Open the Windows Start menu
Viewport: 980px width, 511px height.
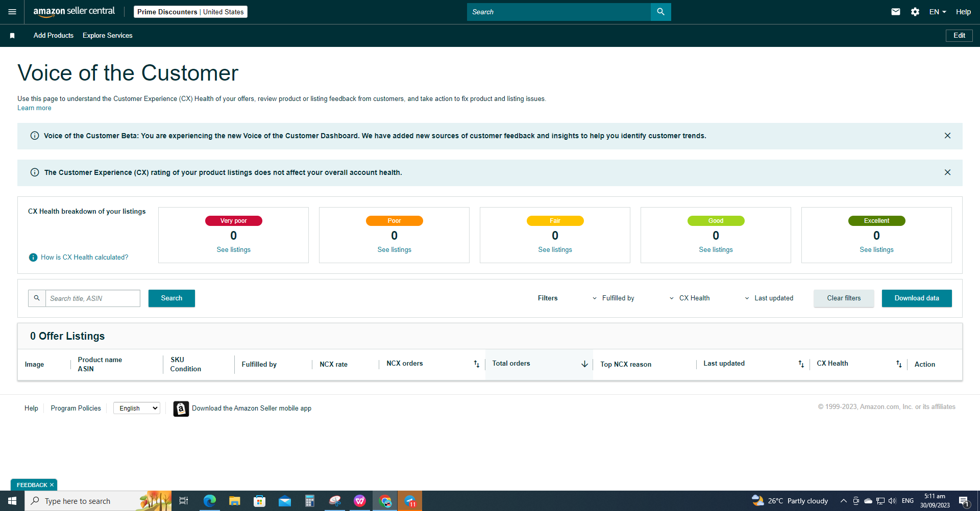[x=12, y=501]
